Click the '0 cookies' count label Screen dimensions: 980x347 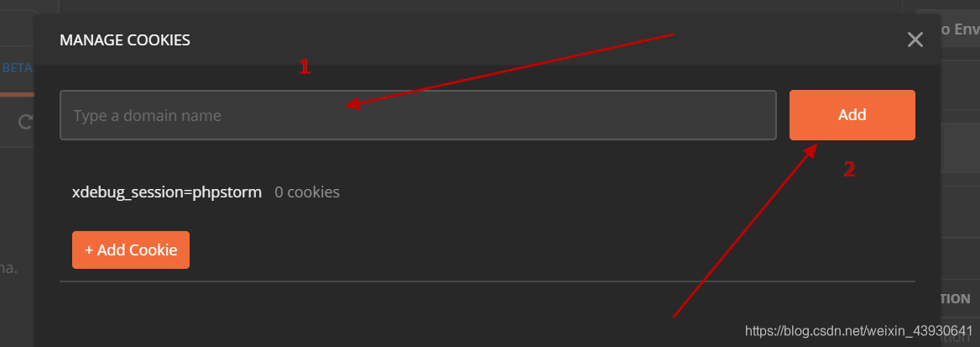[307, 192]
